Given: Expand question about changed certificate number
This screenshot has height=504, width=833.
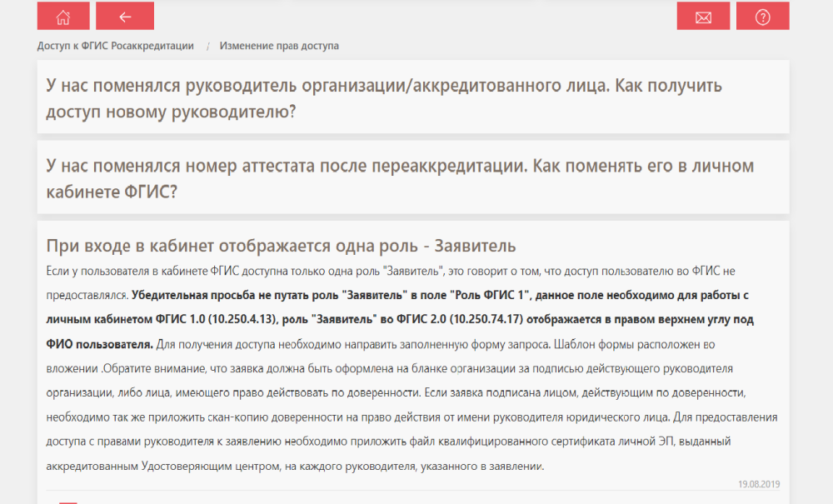Looking at the screenshot, I should (400, 177).
